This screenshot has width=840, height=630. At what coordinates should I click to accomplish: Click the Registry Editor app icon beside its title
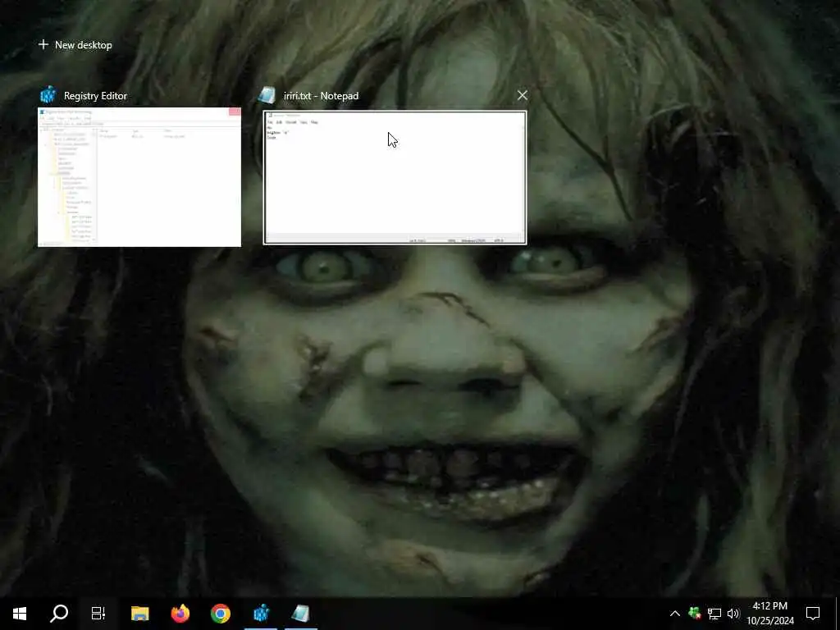click(x=48, y=95)
